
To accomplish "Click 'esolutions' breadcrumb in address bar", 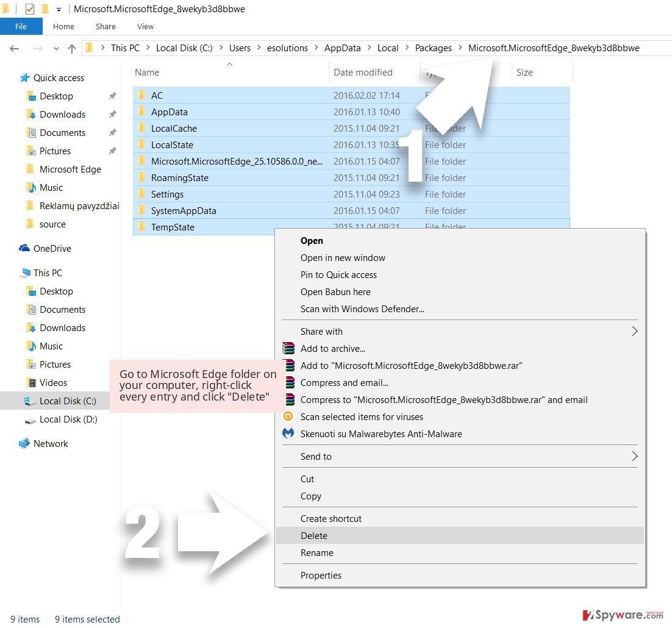I will click(x=287, y=48).
